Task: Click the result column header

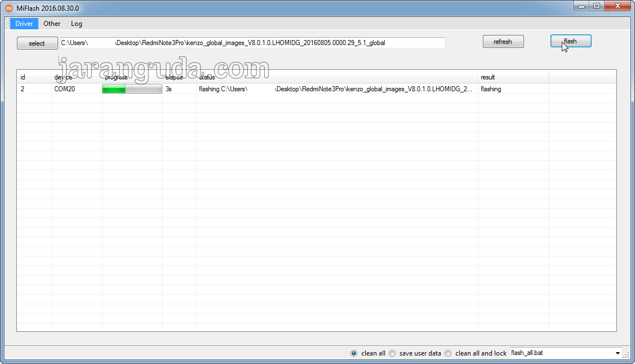Action: [513, 77]
